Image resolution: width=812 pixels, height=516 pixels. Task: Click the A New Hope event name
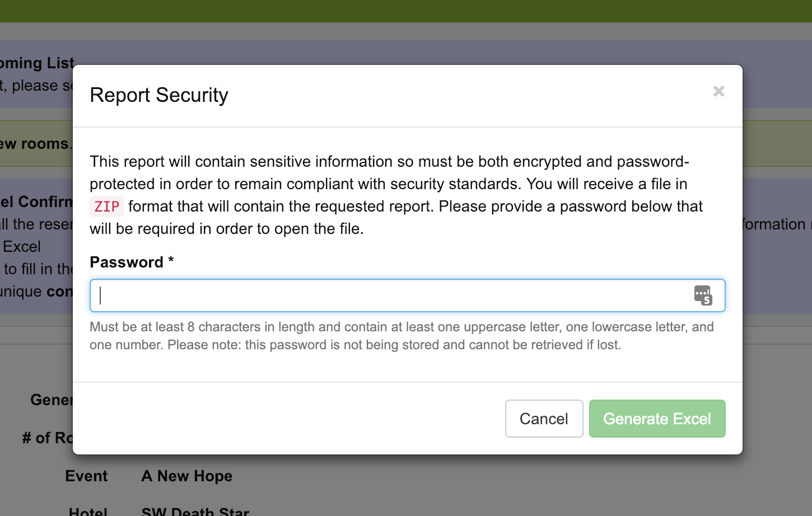tap(187, 476)
